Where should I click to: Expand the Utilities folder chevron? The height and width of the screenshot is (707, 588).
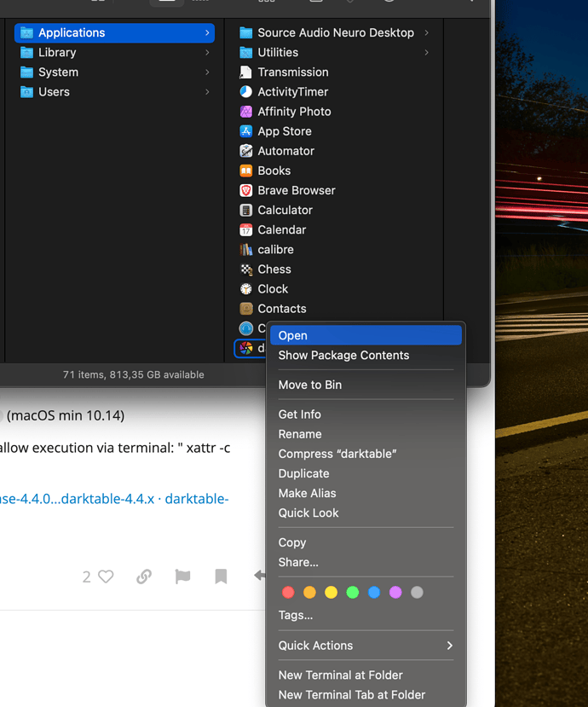coord(426,53)
